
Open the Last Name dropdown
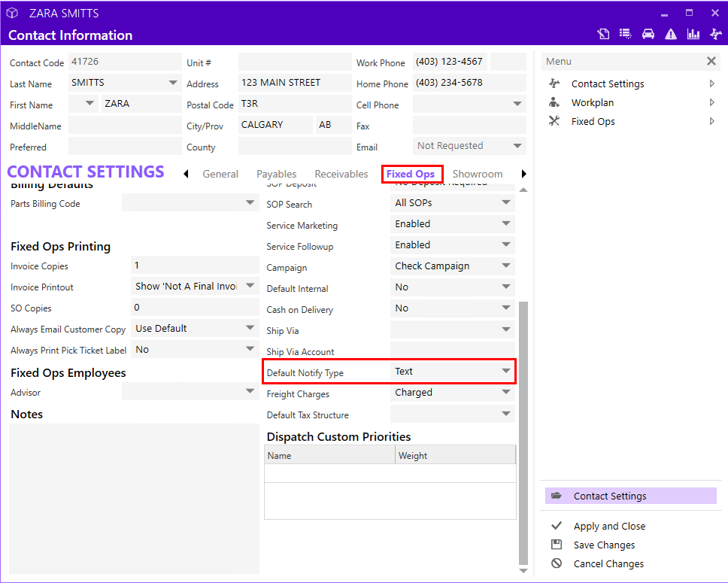[173, 83]
